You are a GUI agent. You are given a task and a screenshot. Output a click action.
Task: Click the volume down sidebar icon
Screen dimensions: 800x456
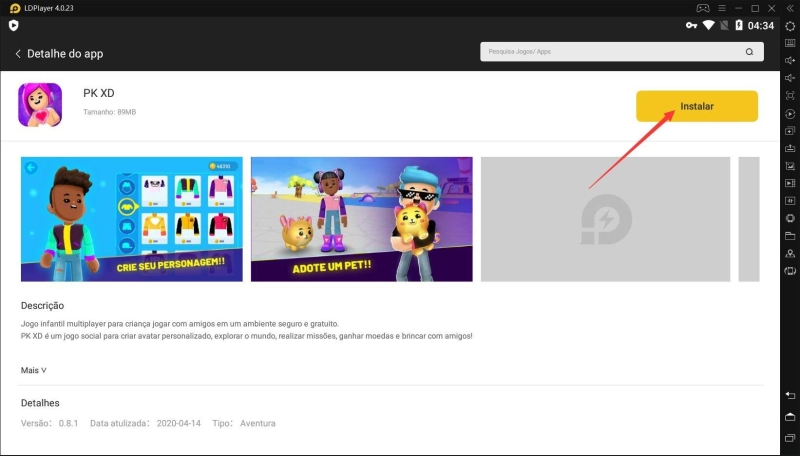click(x=790, y=78)
